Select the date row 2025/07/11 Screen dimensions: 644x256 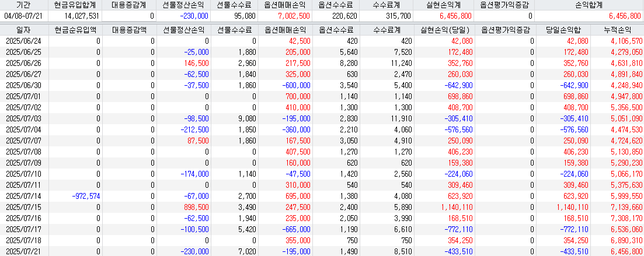(24, 185)
